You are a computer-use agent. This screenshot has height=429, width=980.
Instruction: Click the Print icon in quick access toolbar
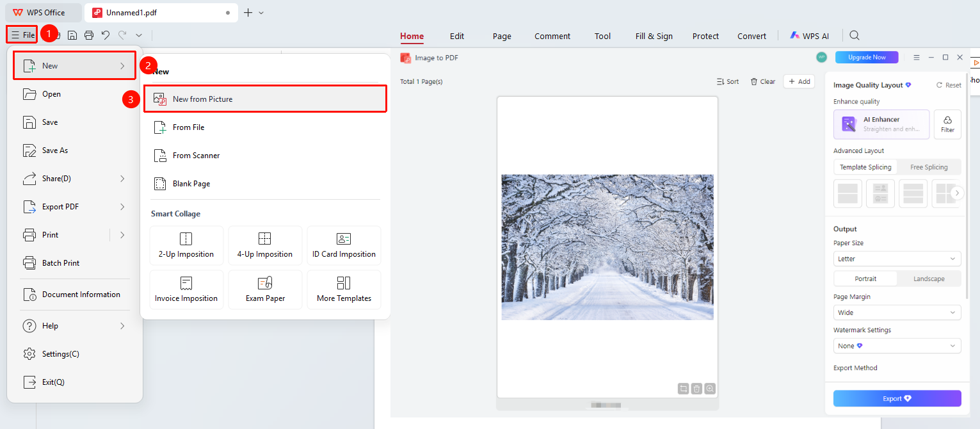click(89, 35)
